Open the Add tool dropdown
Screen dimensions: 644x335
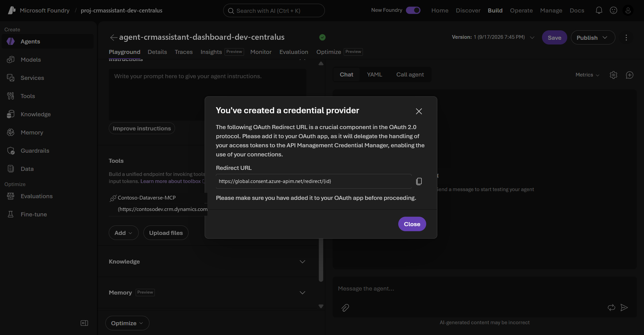coord(124,233)
